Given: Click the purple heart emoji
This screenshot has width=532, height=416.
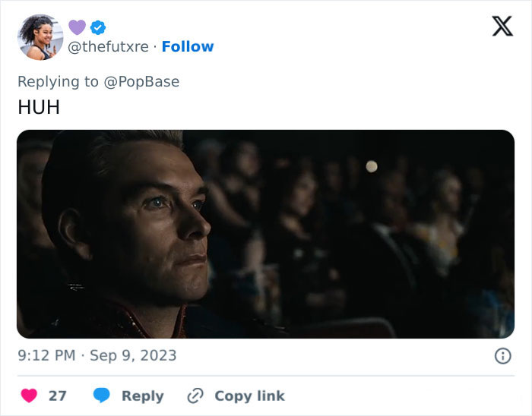Looking at the screenshot, I should pos(77,27).
